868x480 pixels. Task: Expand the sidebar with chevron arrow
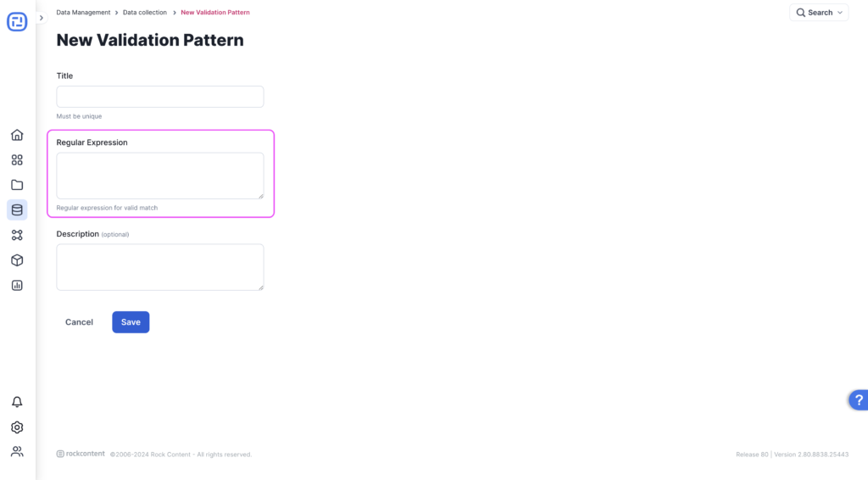click(x=41, y=18)
